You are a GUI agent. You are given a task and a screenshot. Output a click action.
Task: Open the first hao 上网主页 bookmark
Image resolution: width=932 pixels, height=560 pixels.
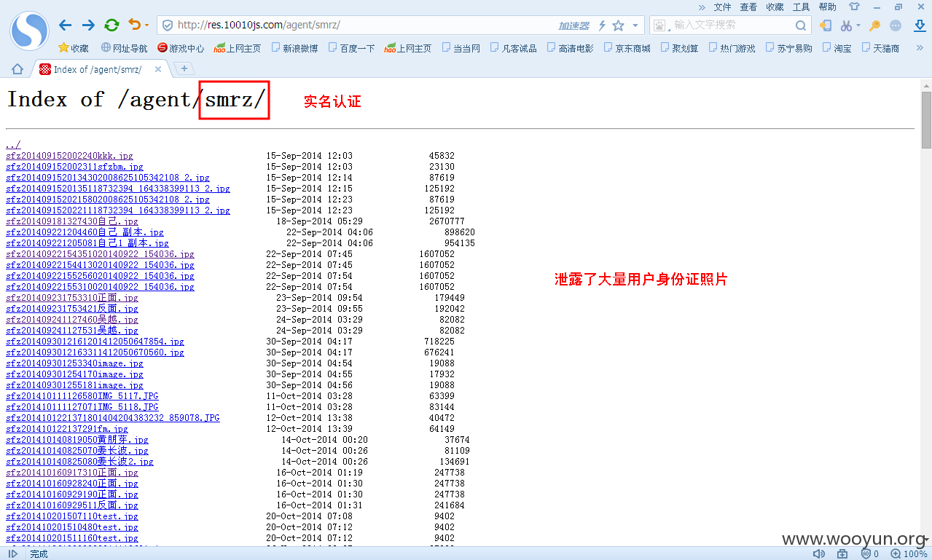(x=237, y=48)
